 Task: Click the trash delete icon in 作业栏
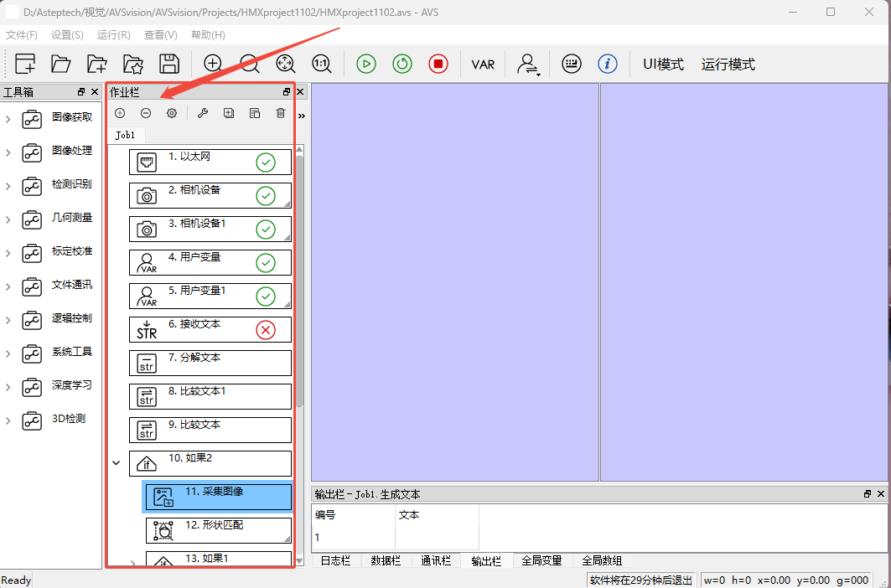[x=281, y=113]
